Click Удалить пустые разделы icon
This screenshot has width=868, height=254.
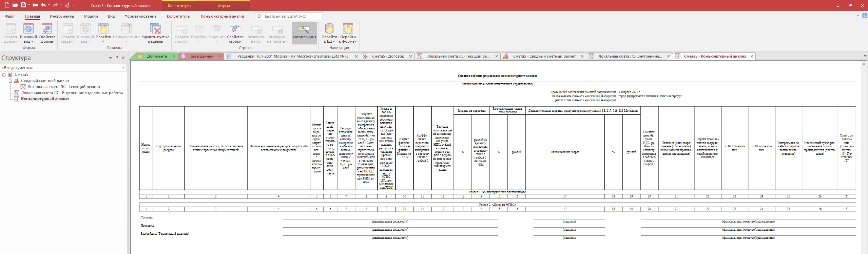[155, 29]
